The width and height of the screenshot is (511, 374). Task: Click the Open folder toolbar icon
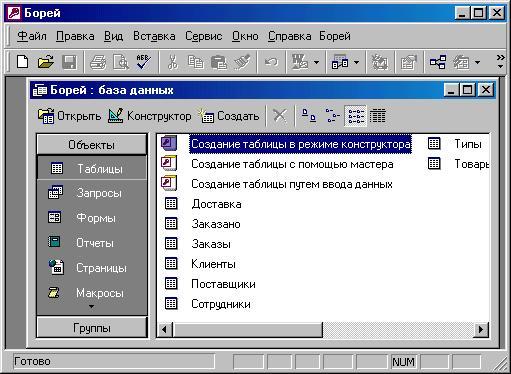point(46,62)
